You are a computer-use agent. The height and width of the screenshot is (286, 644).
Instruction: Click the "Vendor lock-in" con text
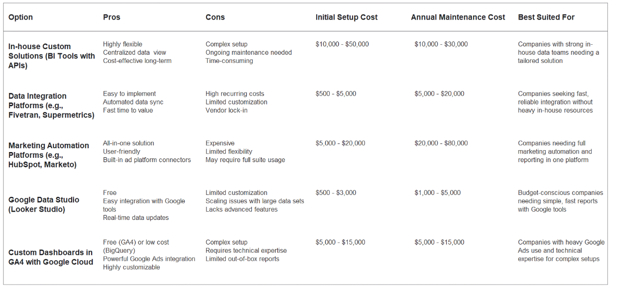click(227, 111)
